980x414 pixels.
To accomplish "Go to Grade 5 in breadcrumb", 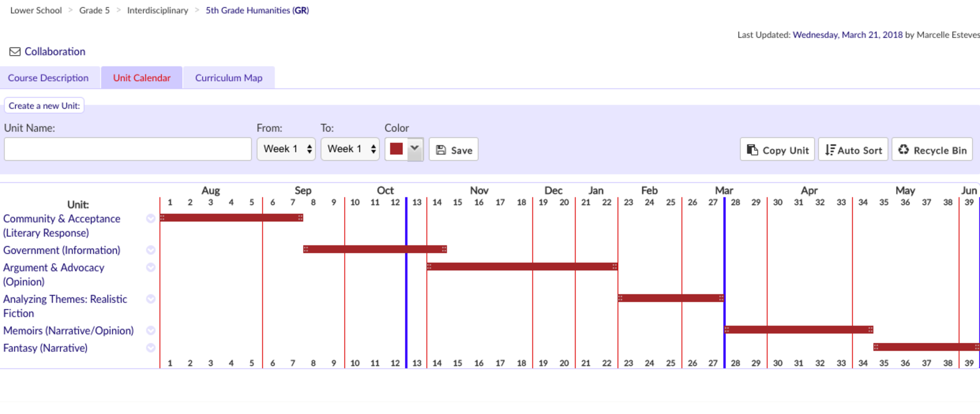I will coord(94,11).
